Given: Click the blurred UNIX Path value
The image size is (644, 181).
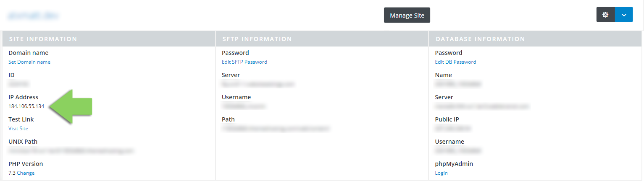Looking at the screenshot, I should pos(71,151).
